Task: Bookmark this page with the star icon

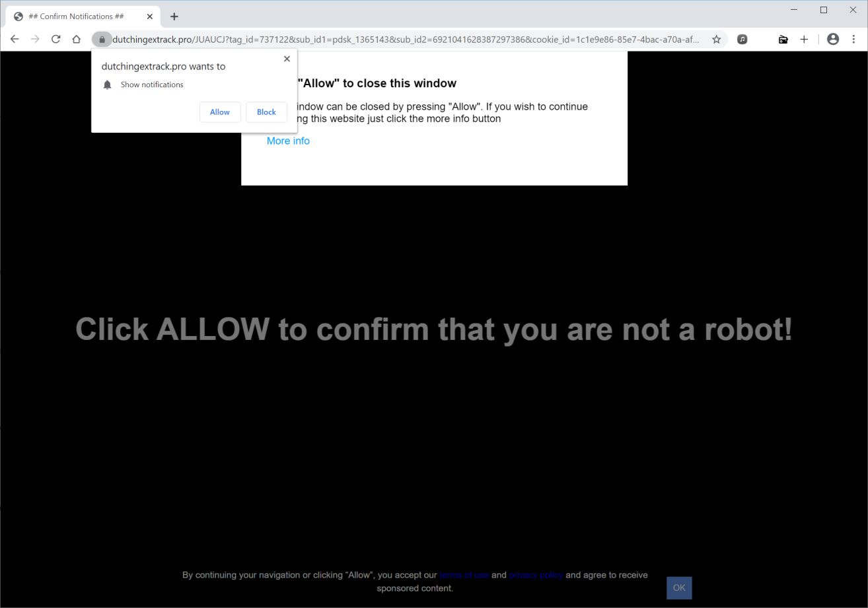Action: (x=716, y=39)
